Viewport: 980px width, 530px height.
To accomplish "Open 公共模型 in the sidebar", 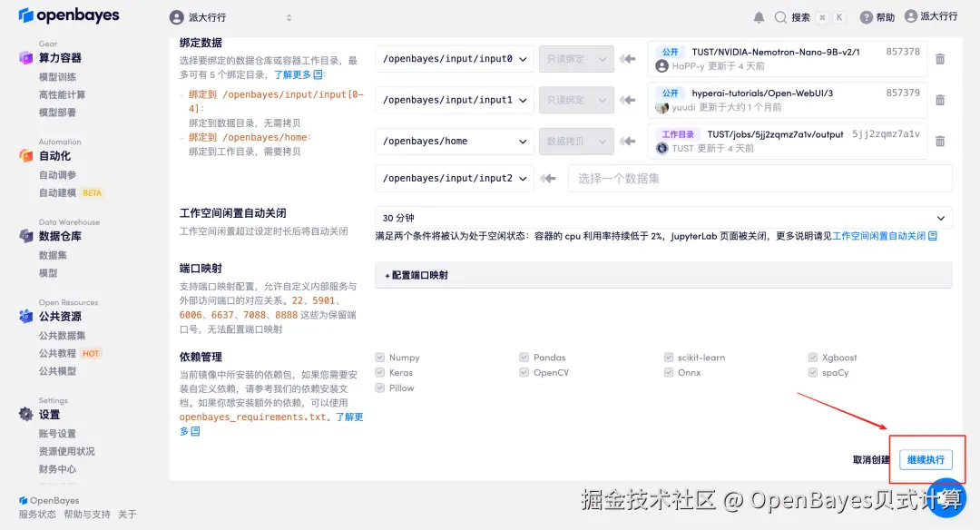I will [x=57, y=370].
